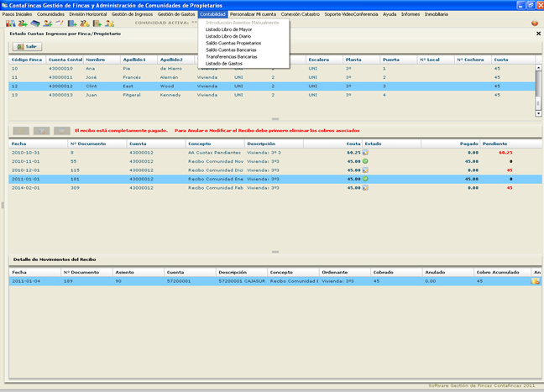
Task: Select owner row José Francés Alemán
Action: pos(272,77)
